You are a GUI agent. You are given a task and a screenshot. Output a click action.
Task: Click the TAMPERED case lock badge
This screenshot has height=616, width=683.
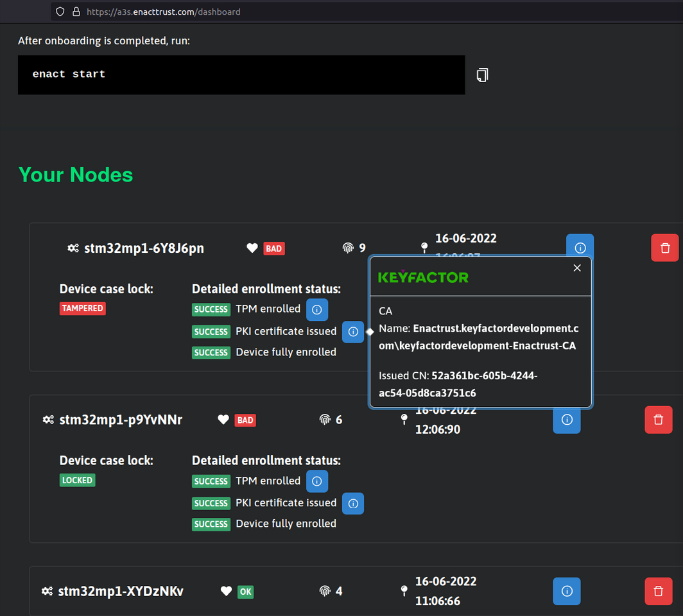[82, 309]
